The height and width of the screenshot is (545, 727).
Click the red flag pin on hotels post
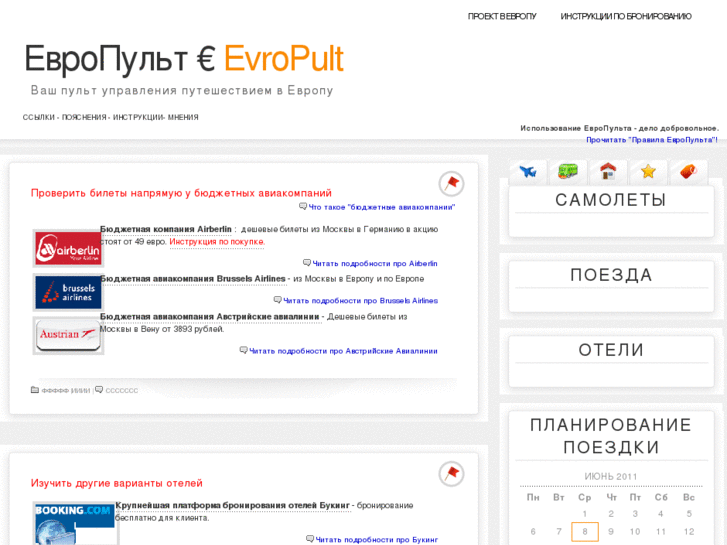tap(452, 474)
